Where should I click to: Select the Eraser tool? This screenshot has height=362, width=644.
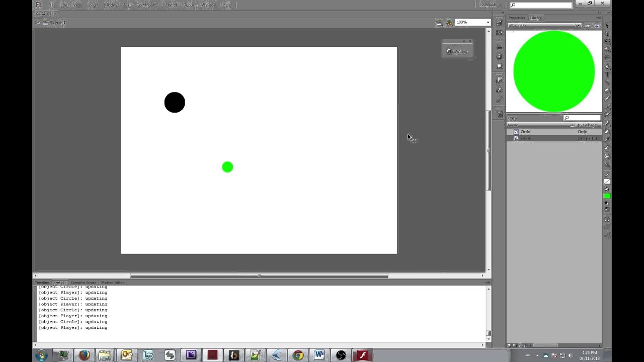[607, 147]
